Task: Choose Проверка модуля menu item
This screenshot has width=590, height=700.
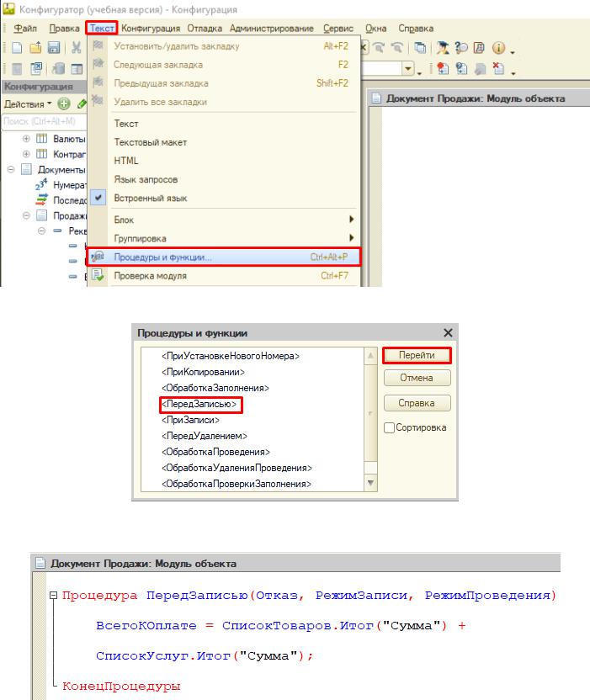Action: point(222,276)
